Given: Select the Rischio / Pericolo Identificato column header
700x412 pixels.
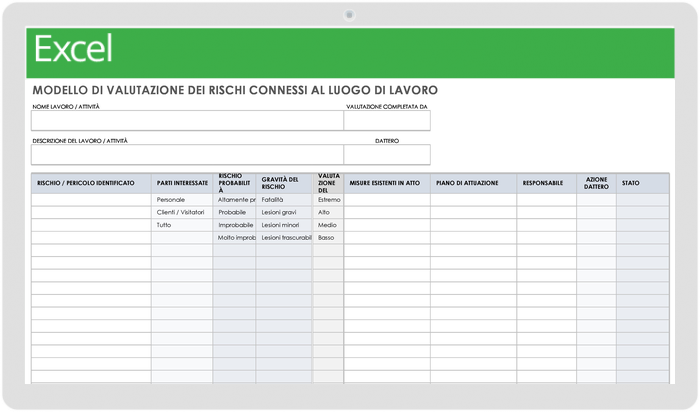Looking at the screenshot, I should click(x=91, y=183).
